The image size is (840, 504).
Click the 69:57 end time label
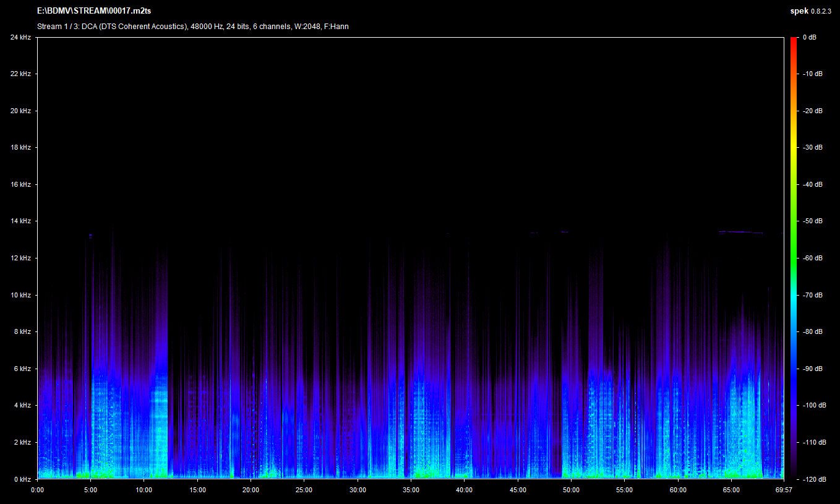784,490
